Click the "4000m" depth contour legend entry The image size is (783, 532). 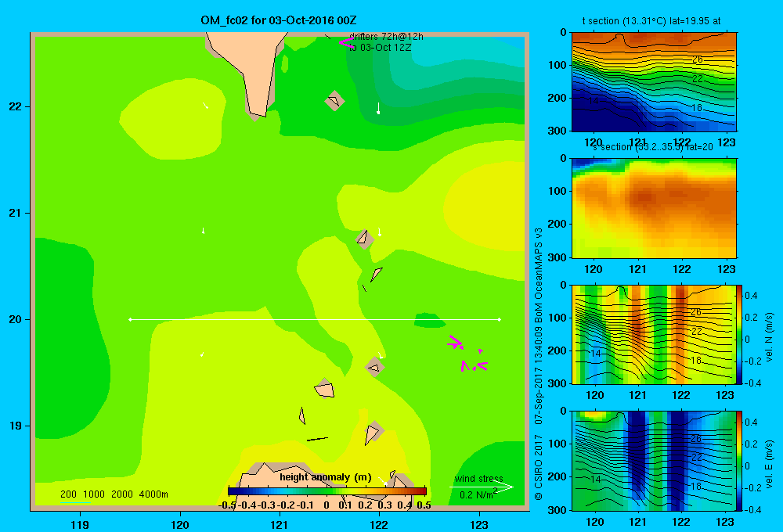[153, 494]
